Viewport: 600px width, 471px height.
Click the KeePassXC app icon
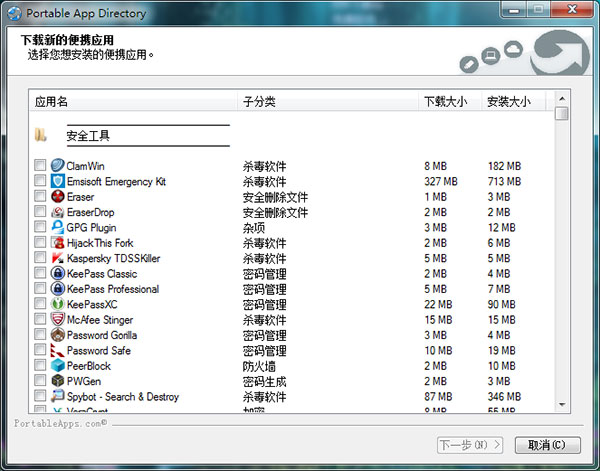coord(58,304)
